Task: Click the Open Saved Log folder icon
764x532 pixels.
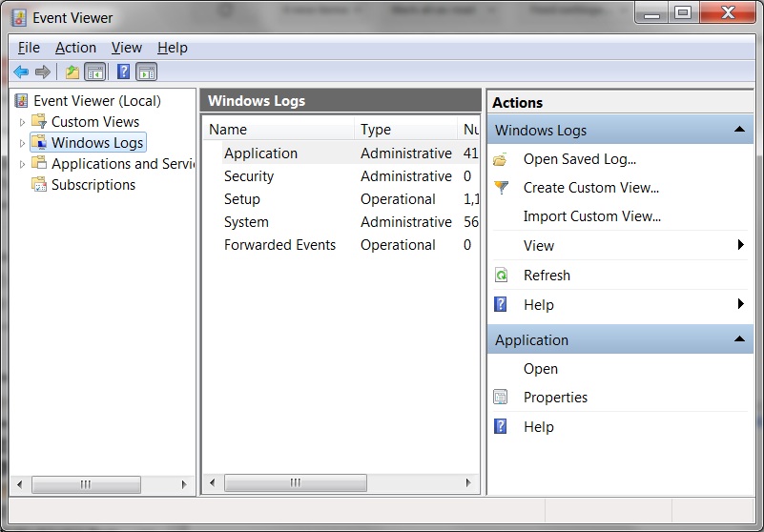Action: (501, 159)
